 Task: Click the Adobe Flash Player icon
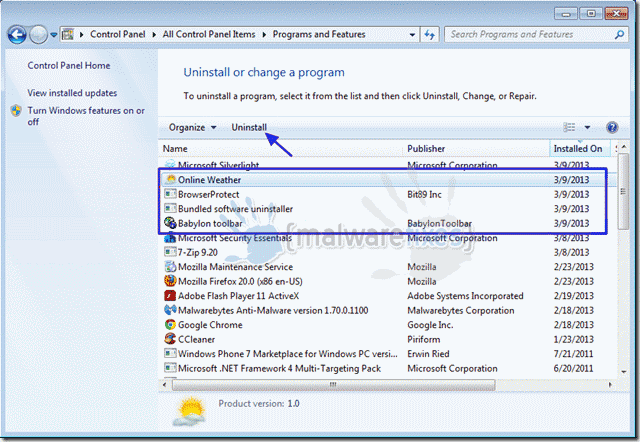pos(170,296)
